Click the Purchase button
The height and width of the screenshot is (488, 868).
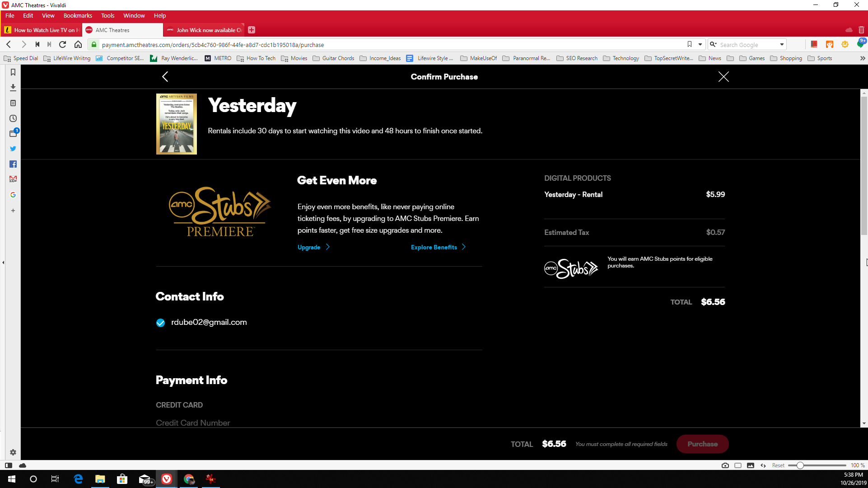click(x=702, y=444)
